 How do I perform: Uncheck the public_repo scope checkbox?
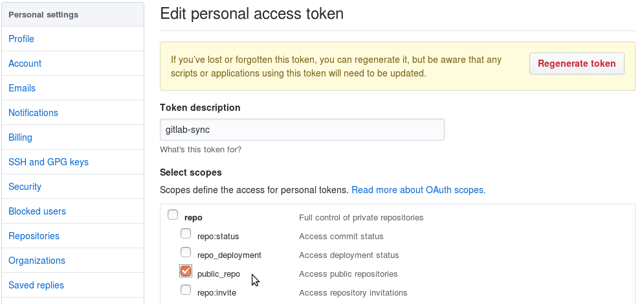tap(186, 271)
